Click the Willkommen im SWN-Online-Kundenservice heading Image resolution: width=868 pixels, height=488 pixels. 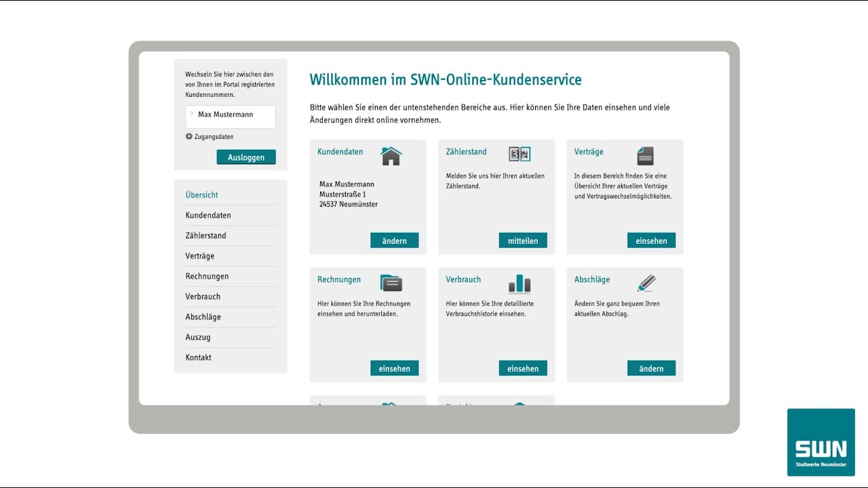click(446, 80)
